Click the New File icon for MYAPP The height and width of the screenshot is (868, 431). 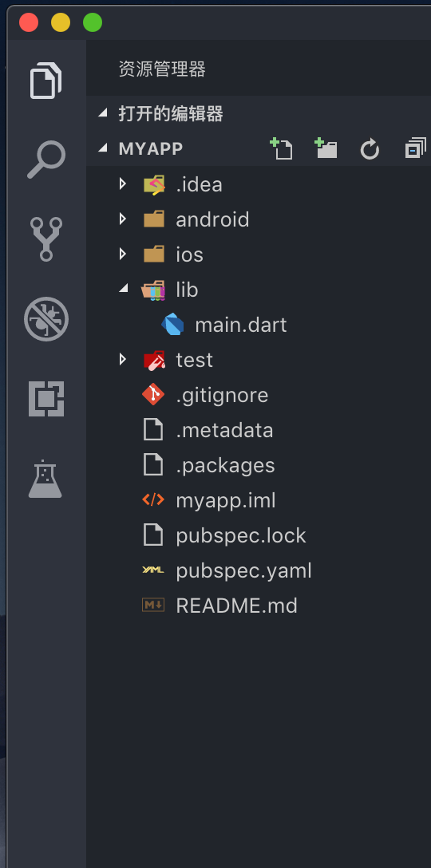(282, 148)
